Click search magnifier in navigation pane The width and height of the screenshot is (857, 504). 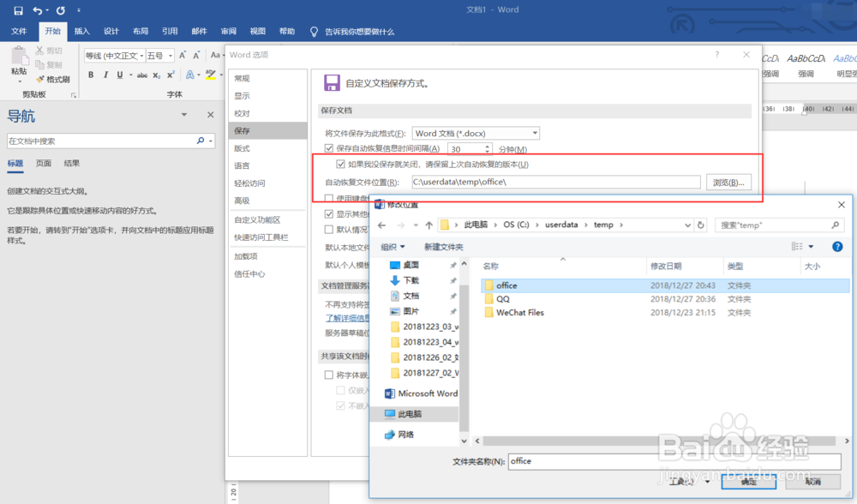point(201,141)
